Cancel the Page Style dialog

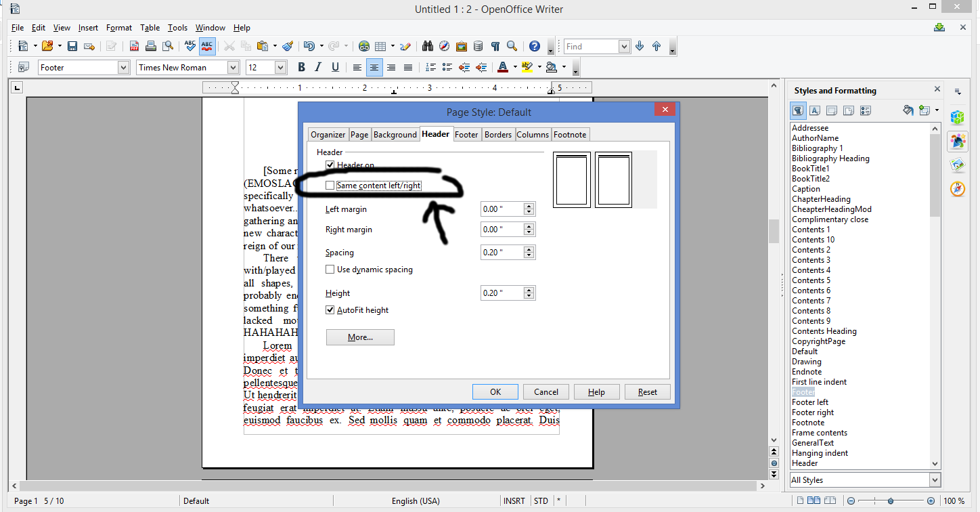(546, 391)
